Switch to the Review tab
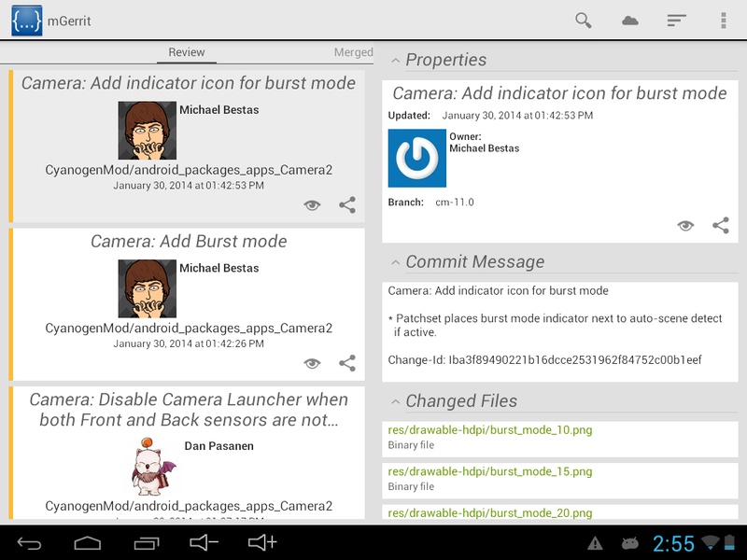The height and width of the screenshot is (560, 747). pos(187,52)
